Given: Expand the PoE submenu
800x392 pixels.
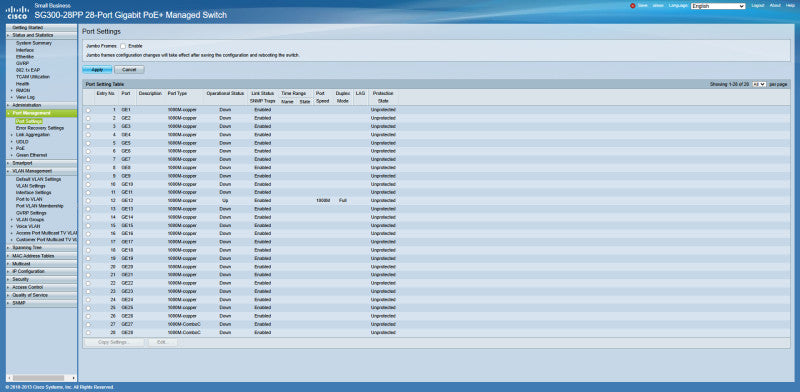Looking at the screenshot, I should (20, 148).
